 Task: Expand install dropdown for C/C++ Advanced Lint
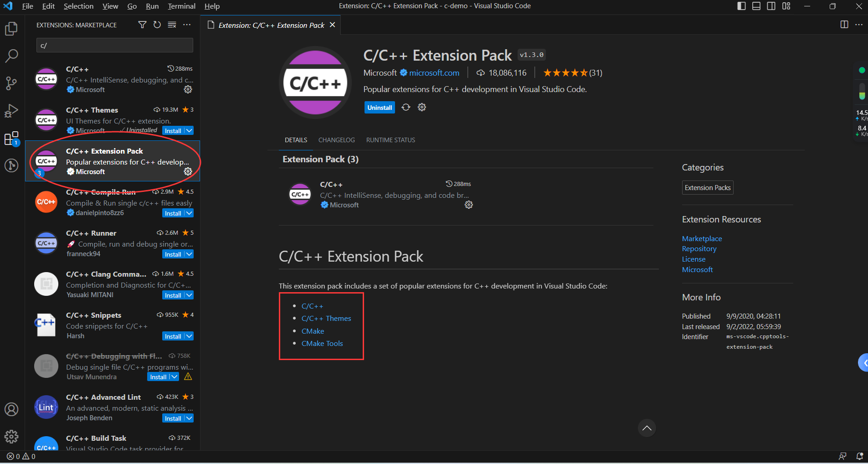pos(189,418)
